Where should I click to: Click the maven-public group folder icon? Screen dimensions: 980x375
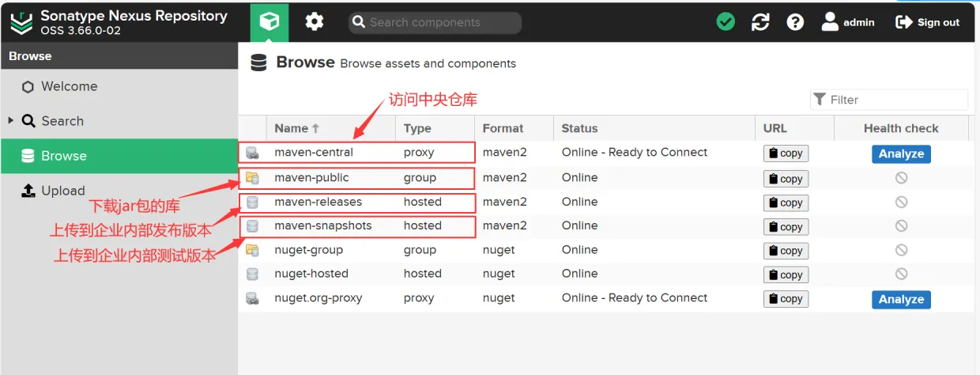click(x=252, y=178)
